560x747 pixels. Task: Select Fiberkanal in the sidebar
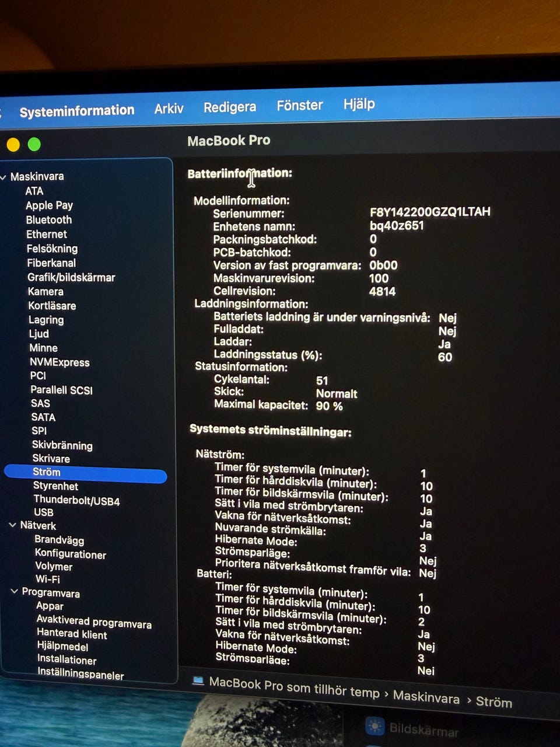51,263
